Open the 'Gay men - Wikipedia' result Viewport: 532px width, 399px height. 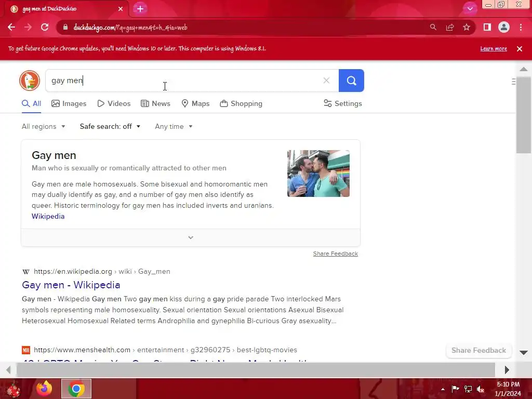coord(71,285)
